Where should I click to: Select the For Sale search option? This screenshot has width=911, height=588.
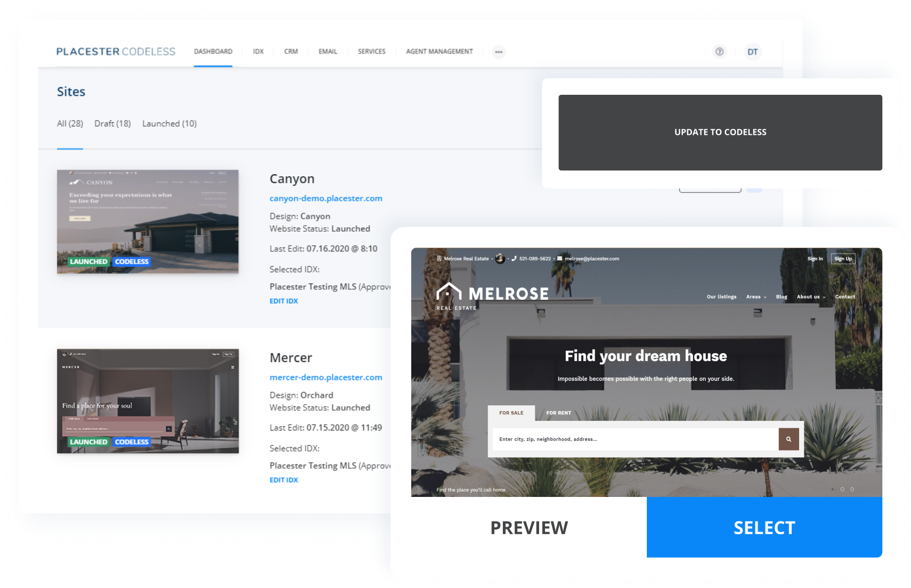point(511,413)
